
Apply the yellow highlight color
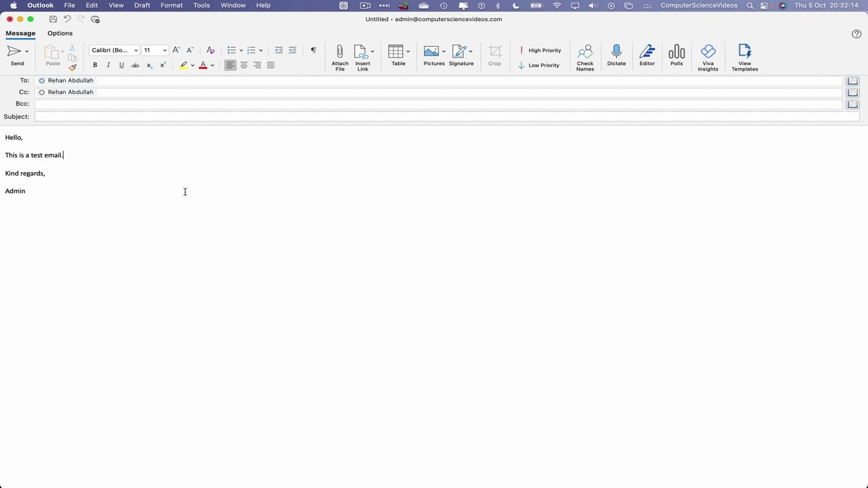[184, 65]
